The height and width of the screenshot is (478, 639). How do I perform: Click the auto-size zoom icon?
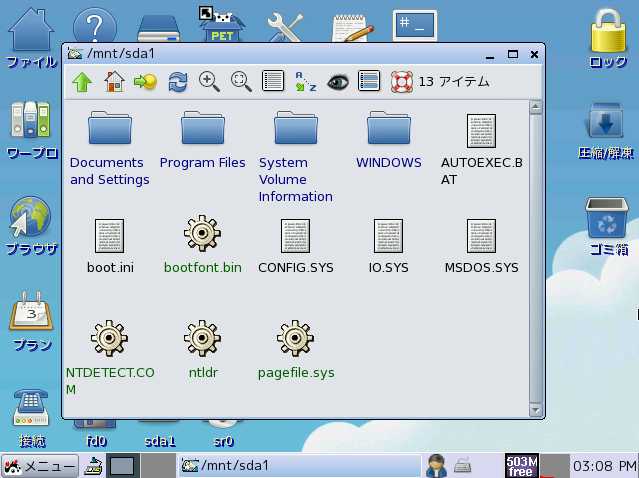[x=241, y=82]
